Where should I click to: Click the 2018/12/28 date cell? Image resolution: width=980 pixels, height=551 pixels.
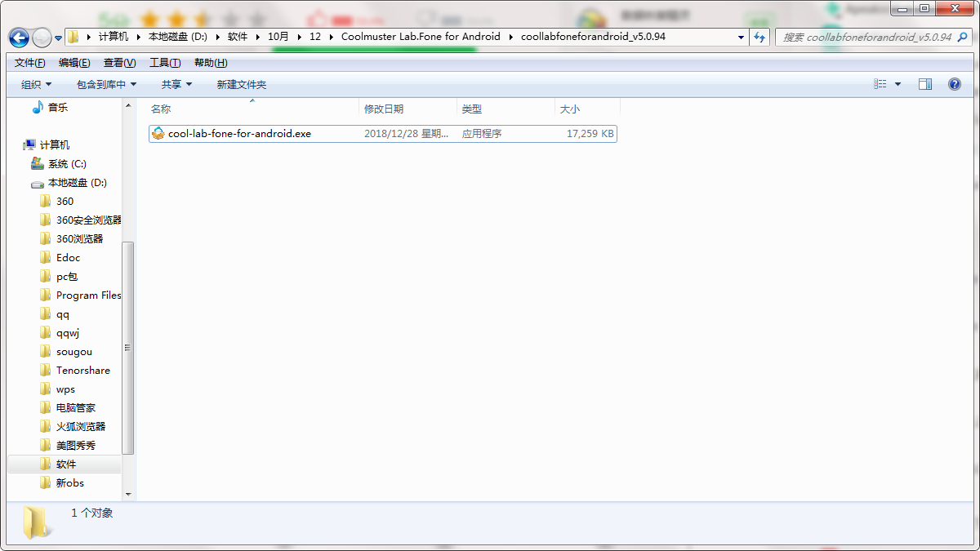(407, 133)
